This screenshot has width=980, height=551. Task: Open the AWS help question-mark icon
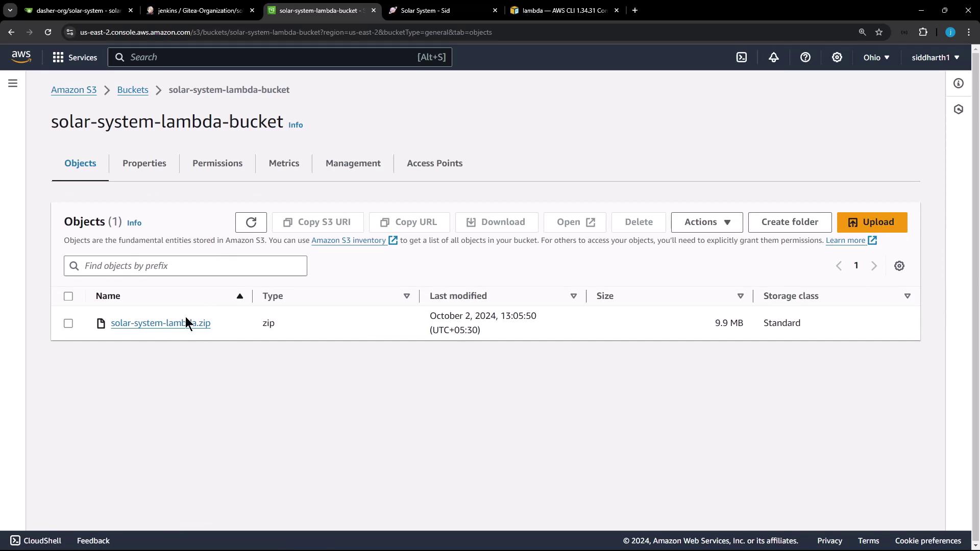pos(805,58)
